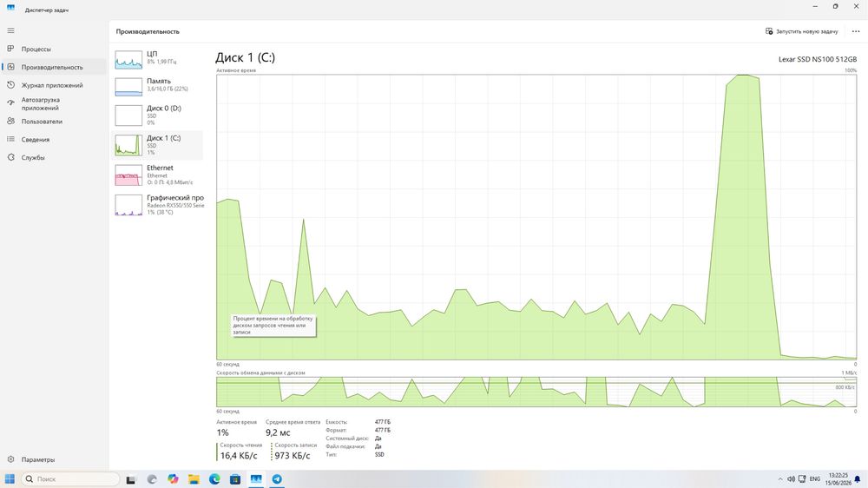
Task: Open the Процессы section icon
Action: coord(10,49)
